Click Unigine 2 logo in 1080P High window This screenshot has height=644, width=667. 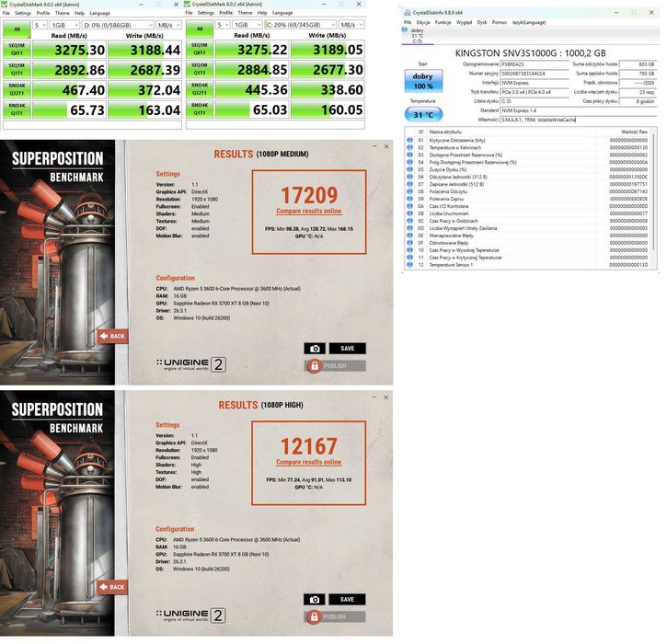click(x=190, y=615)
